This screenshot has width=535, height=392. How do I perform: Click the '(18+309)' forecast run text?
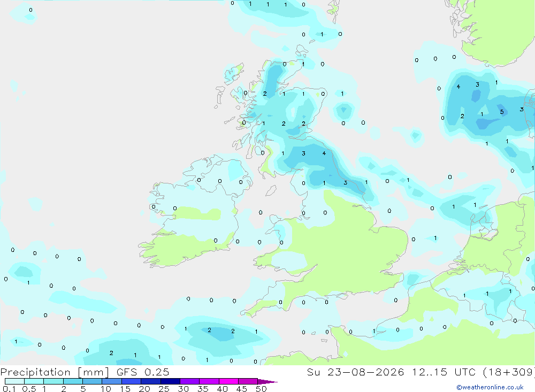pos(509,372)
